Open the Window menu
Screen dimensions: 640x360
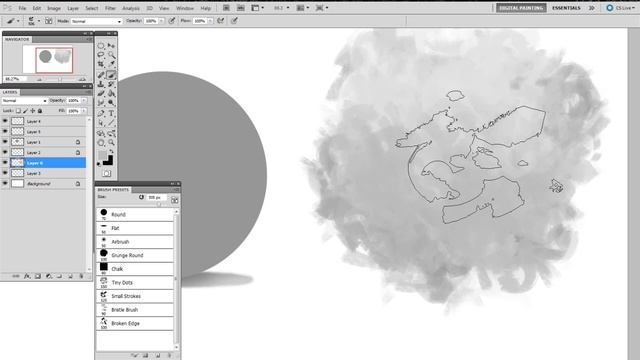coord(184,8)
